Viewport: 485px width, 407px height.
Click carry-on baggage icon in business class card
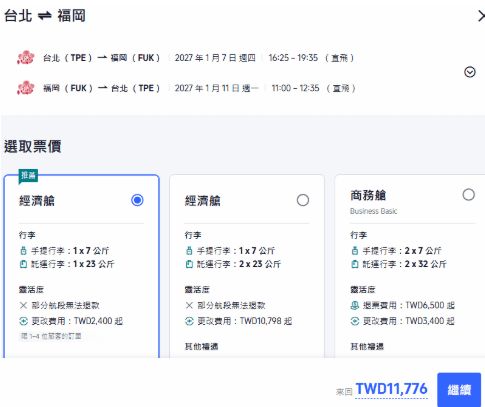click(x=355, y=251)
